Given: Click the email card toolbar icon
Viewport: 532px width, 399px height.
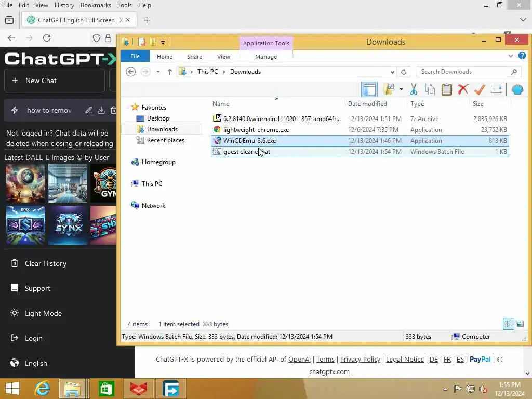Looking at the screenshot, I should [x=496, y=89].
